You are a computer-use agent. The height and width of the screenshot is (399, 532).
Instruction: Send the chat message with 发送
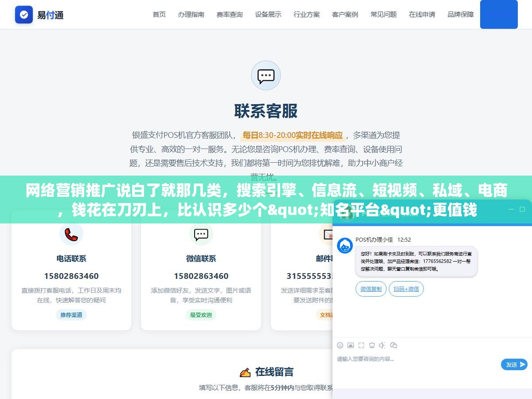pyautogui.click(x=514, y=364)
